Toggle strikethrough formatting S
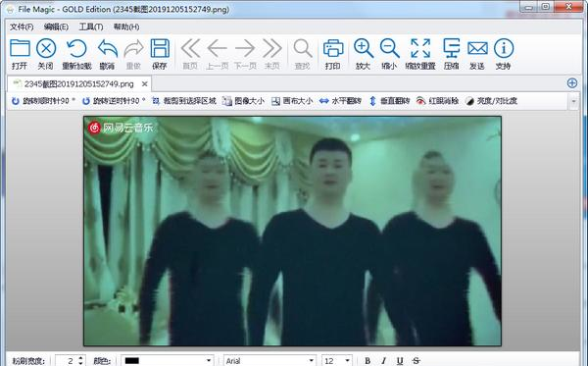The image size is (588, 366). click(x=416, y=361)
